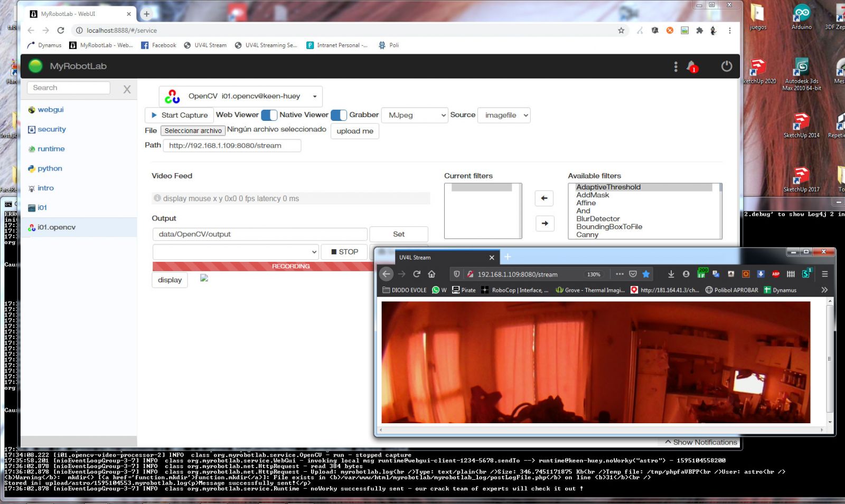Open the webgui service in sidebar
This screenshot has width=845, height=504.
(50, 110)
